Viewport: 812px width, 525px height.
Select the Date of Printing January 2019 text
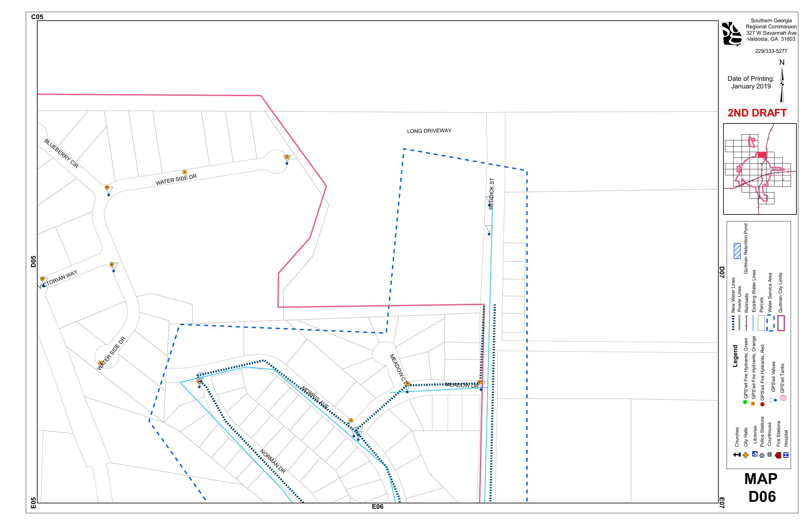pyautogui.click(x=751, y=82)
